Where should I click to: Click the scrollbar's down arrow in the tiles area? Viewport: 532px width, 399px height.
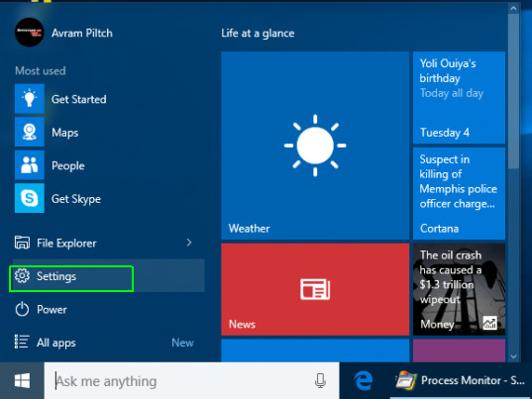(x=513, y=356)
